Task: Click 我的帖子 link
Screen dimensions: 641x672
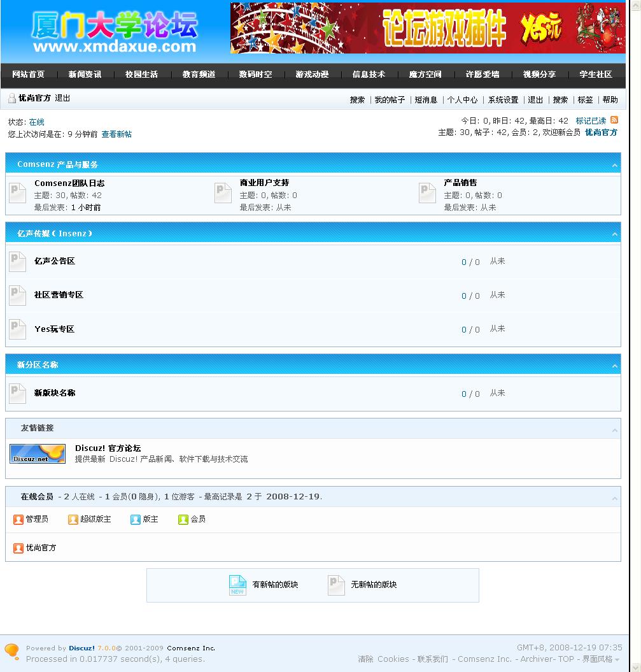Action: click(x=390, y=100)
